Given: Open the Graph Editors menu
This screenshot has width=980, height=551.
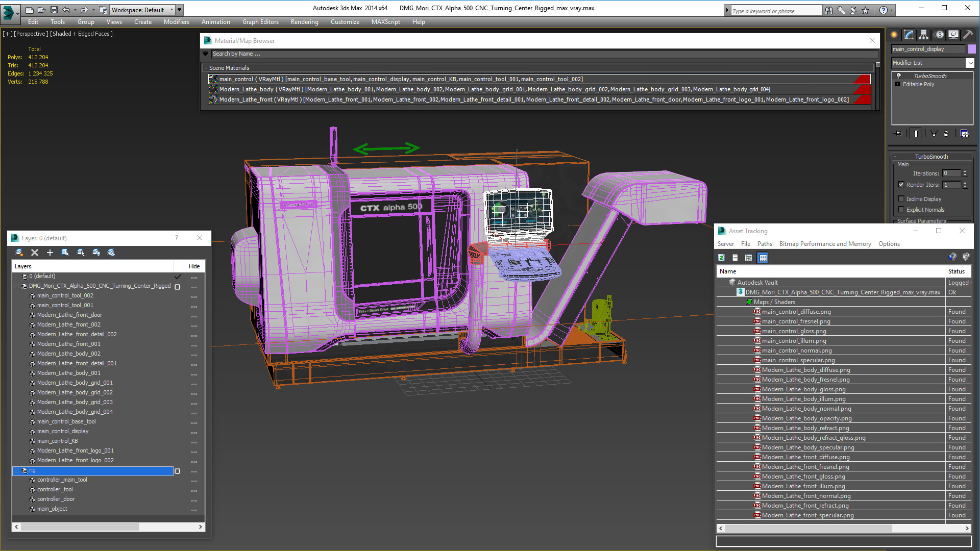Looking at the screenshot, I should click(x=260, y=22).
